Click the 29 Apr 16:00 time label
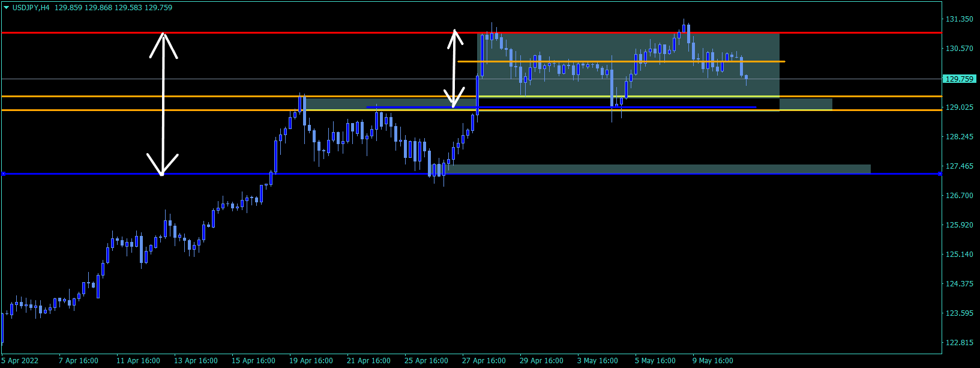The height and width of the screenshot is (368, 980). click(541, 361)
